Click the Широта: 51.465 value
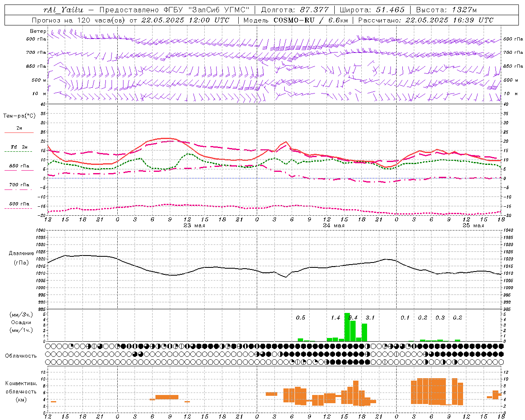Screen dimensions: 525x420 point(372,10)
